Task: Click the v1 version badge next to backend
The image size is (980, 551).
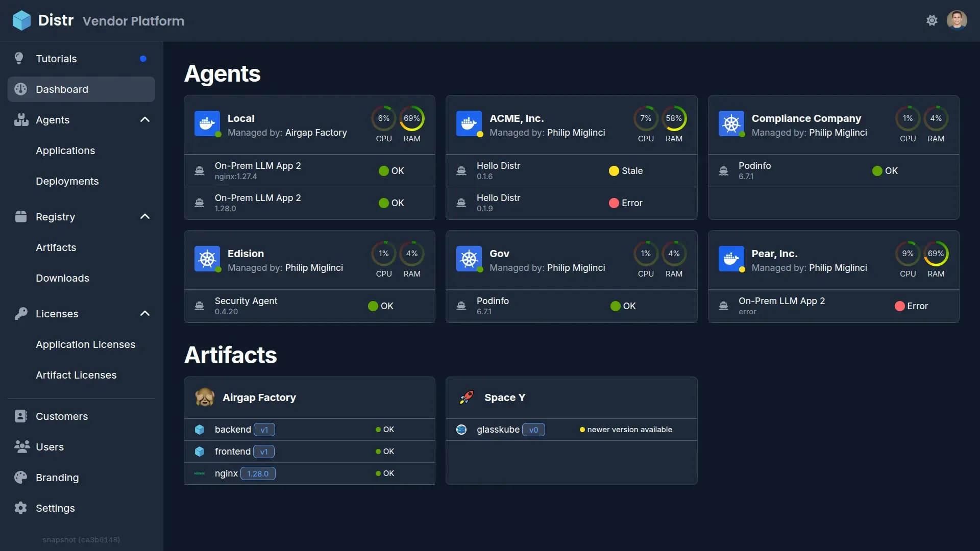Action: pyautogui.click(x=264, y=430)
